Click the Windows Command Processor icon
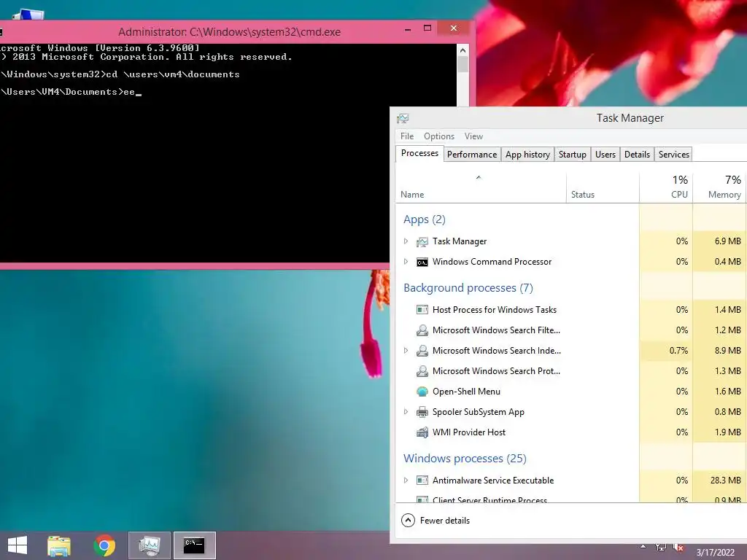Screen dimensions: 747x560 [422, 262]
